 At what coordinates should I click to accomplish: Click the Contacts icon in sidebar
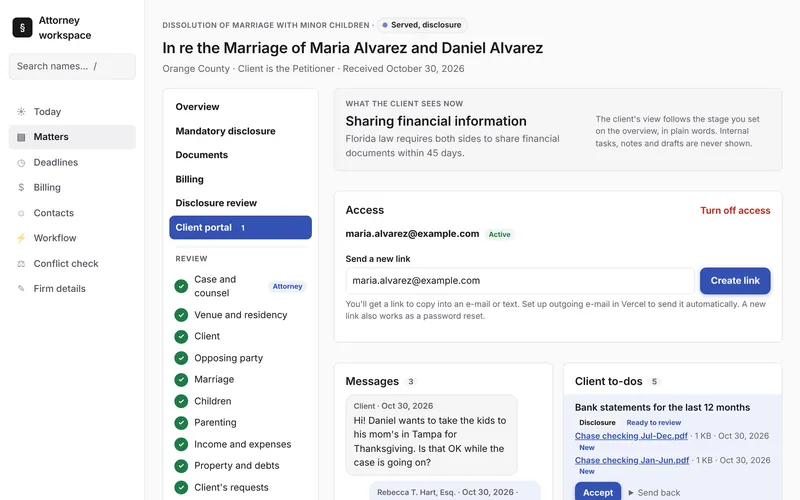(x=21, y=213)
